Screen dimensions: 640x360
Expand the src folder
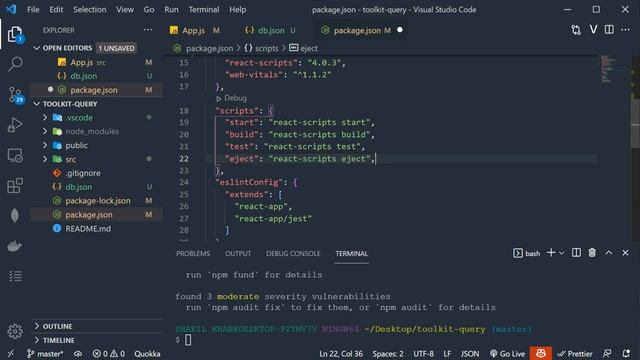[45, 159]
